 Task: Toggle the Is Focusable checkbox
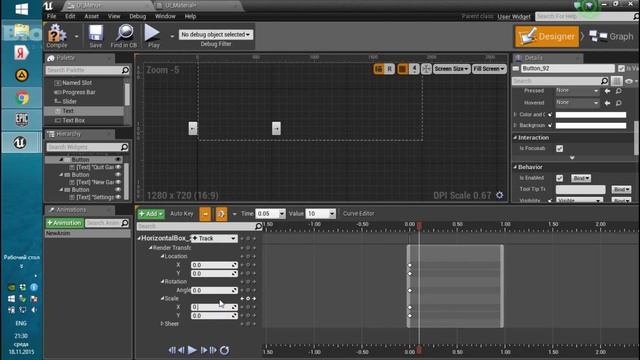[559, 149]
